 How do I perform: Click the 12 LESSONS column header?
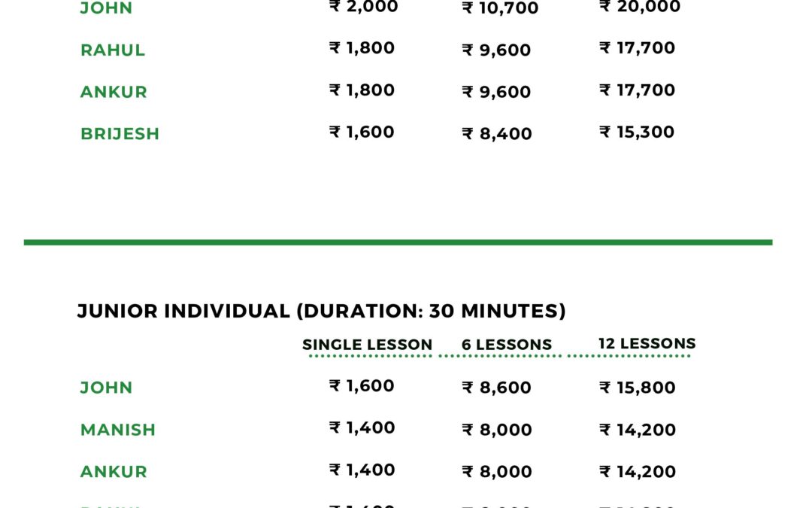point(647,344)
